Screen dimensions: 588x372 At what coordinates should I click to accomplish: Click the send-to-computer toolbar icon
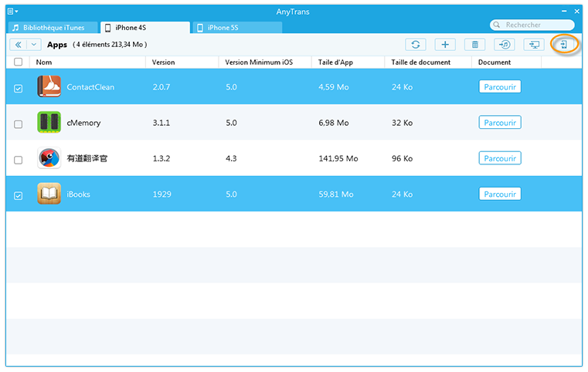point(534,45)
